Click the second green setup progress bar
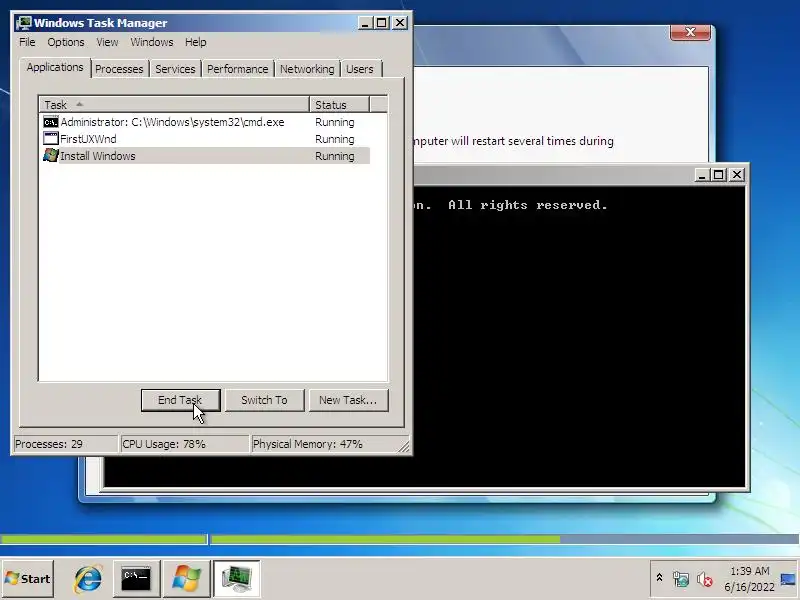This screenshot has width=800, height=600. (386, 539)
